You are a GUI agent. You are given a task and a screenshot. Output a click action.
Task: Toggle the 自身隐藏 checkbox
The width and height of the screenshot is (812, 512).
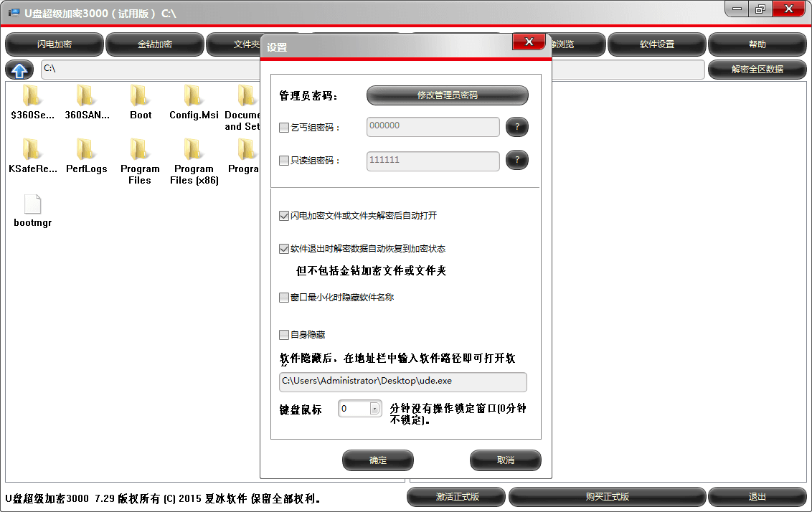pos(284,335)
